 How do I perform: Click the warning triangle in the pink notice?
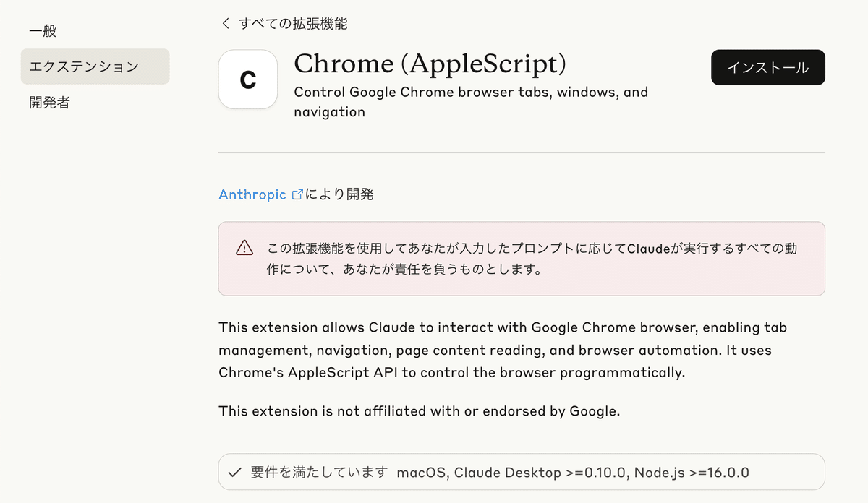pyautogui.click(x=244, y=248)
